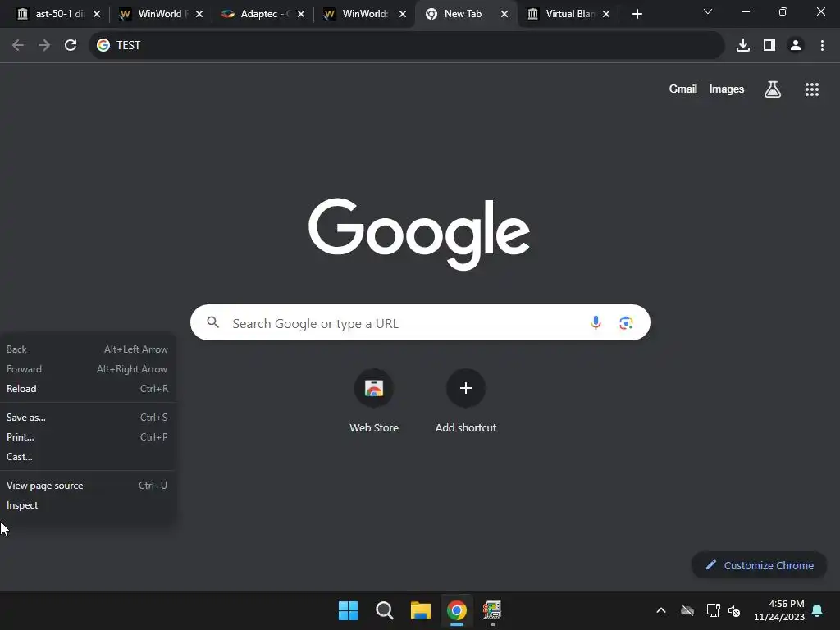Open the Images link

pos(727,89)
